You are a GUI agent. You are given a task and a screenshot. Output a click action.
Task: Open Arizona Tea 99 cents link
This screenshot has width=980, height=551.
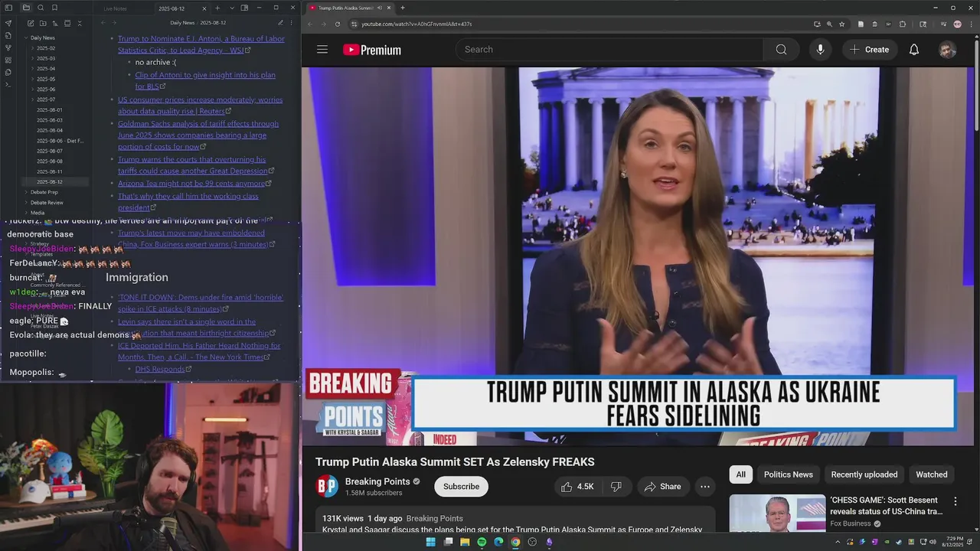click(191, 184)
